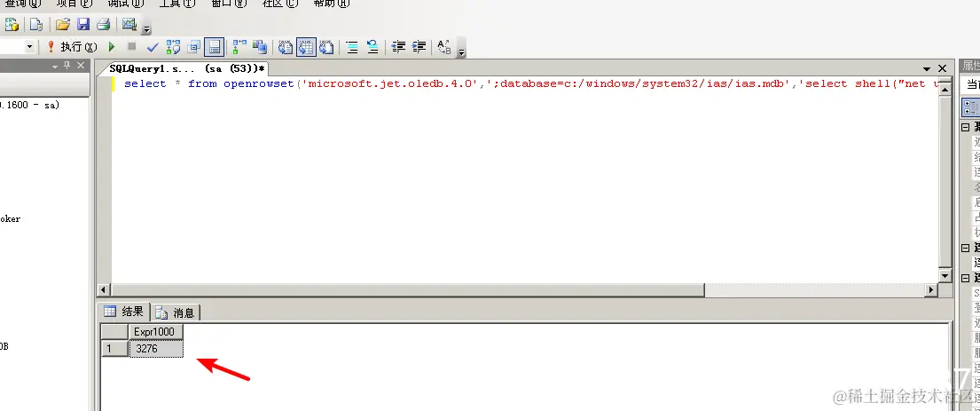The height and width of the screenshot is (411, 980).
Task: Click the editor horizontal scrollbar left arrow
Action: coord(105,290)
